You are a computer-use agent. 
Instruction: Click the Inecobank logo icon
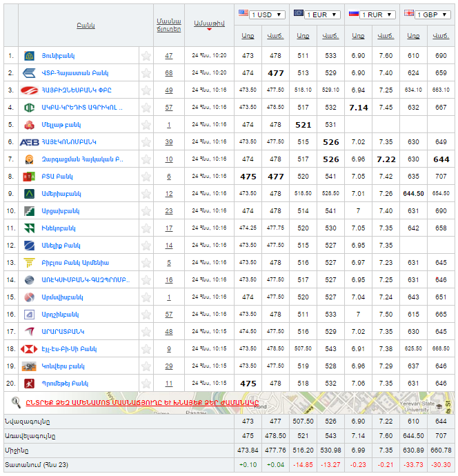[x=29, y=228]
